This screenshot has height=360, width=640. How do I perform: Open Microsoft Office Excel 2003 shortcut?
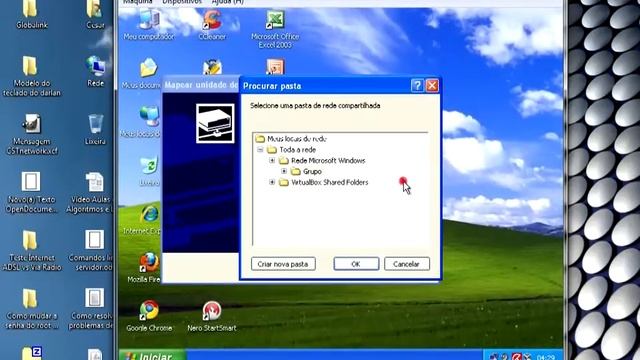pyautogui.click(x=275, y=29)
